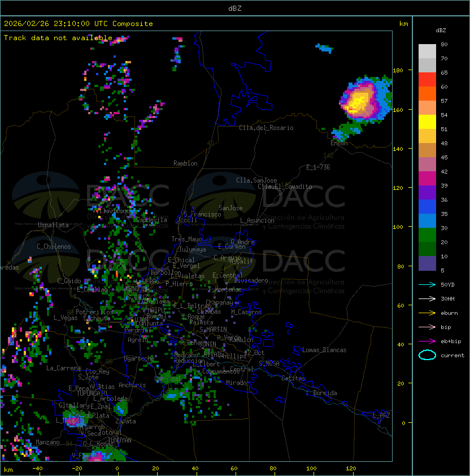Click the magenta eb+bip arrow icon
Screen dimensions: 470x476
point(427,341)
